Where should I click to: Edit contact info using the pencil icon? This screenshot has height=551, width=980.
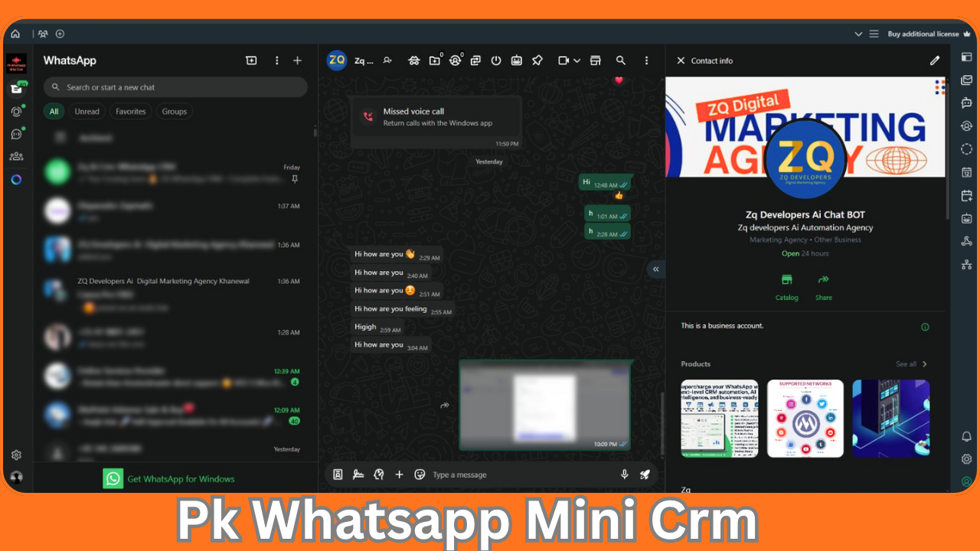(934, 60)
